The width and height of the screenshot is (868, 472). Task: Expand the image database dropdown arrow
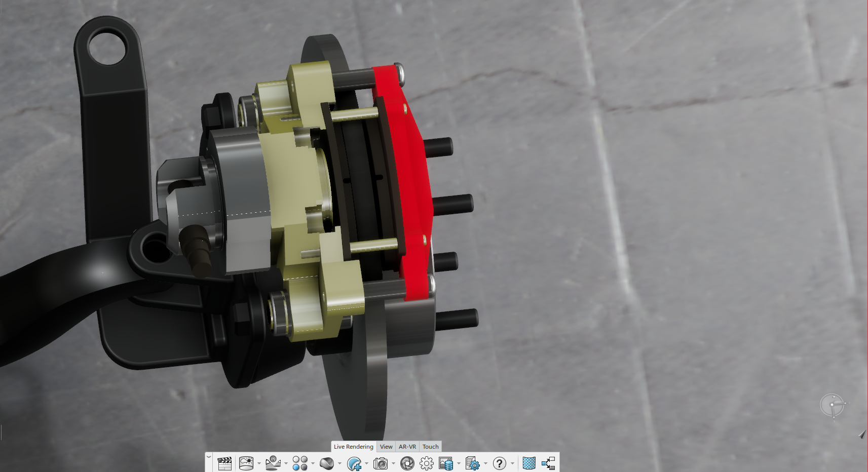coord(459,463)
